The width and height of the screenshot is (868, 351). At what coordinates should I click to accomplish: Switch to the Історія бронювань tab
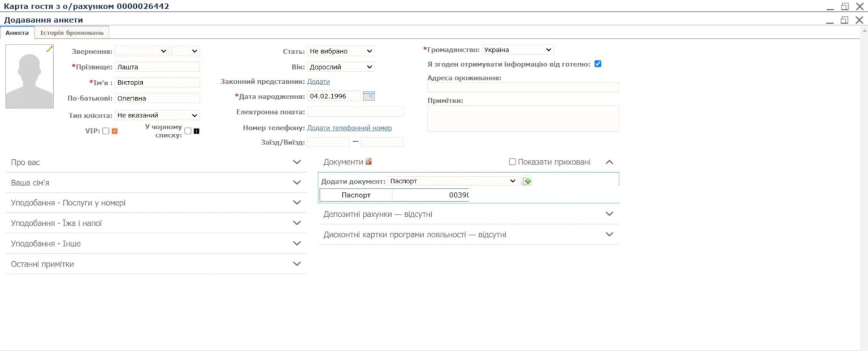pyautogui.click(x=71, y=33)
